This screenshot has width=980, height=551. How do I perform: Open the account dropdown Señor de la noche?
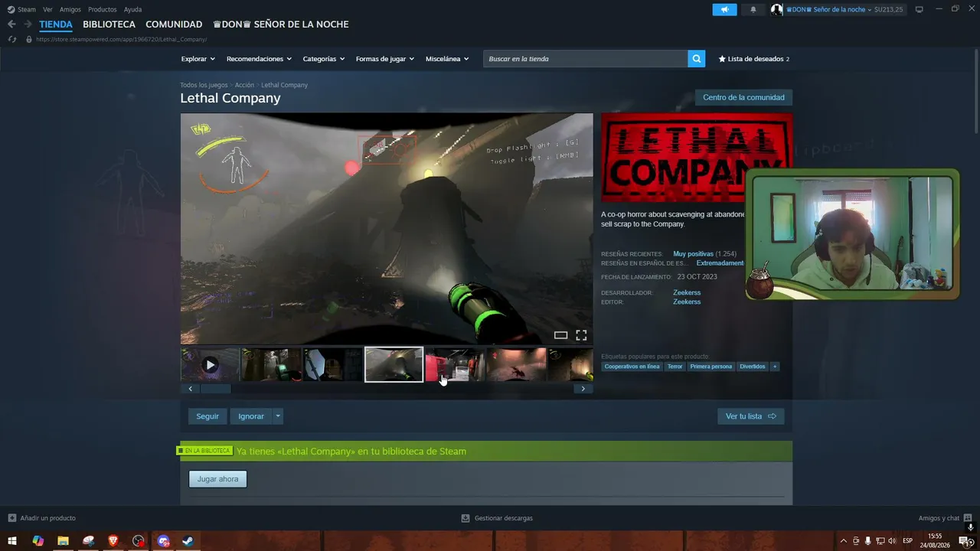click(x=829, y=10)
